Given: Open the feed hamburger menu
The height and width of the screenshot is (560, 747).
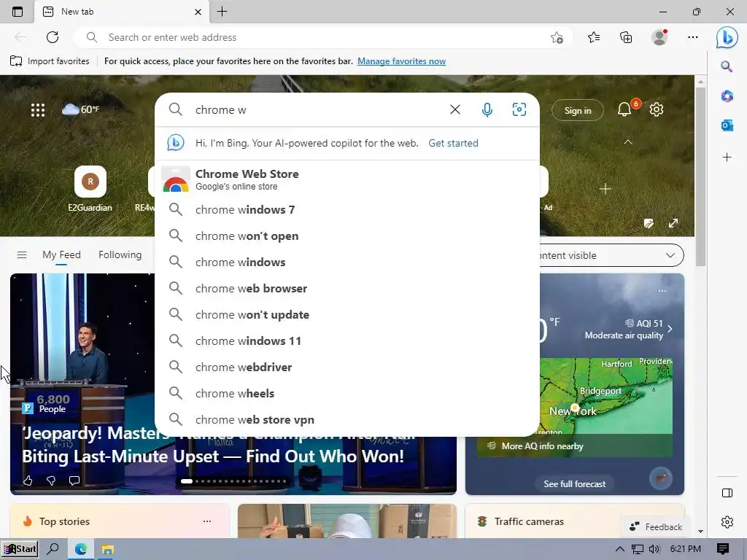Looking at the screenshot, I should click(x=22, y=254).
